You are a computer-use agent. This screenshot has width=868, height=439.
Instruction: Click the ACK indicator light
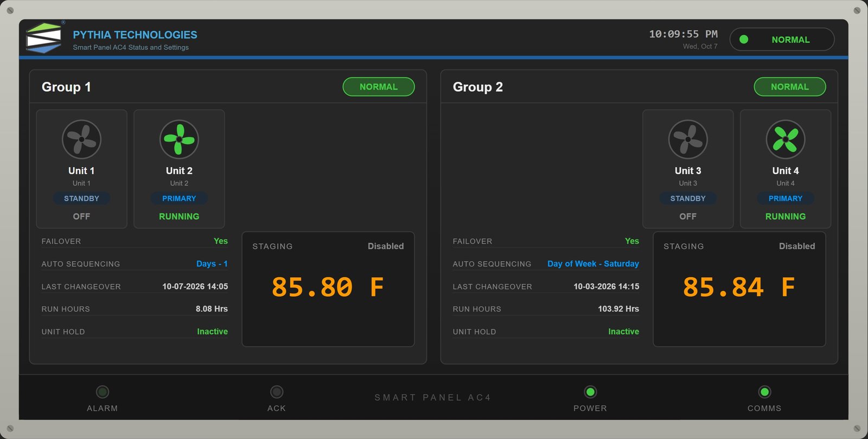pos(277,392)
